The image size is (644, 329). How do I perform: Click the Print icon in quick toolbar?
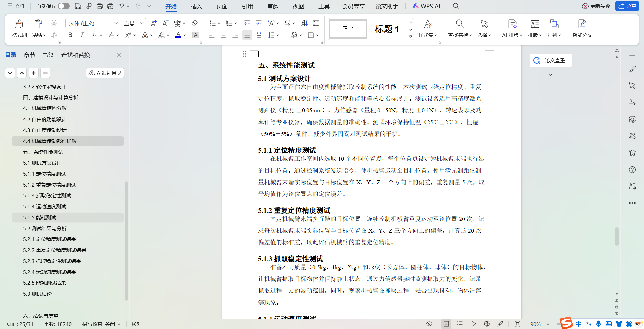coord(100,6)
